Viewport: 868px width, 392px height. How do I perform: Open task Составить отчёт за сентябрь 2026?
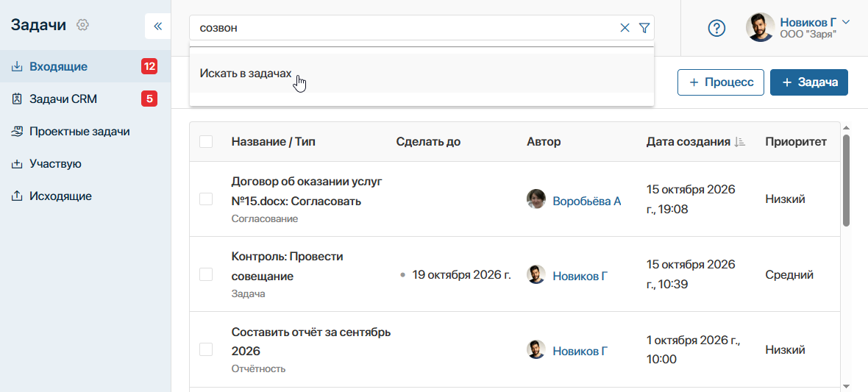tap(311, 341)
